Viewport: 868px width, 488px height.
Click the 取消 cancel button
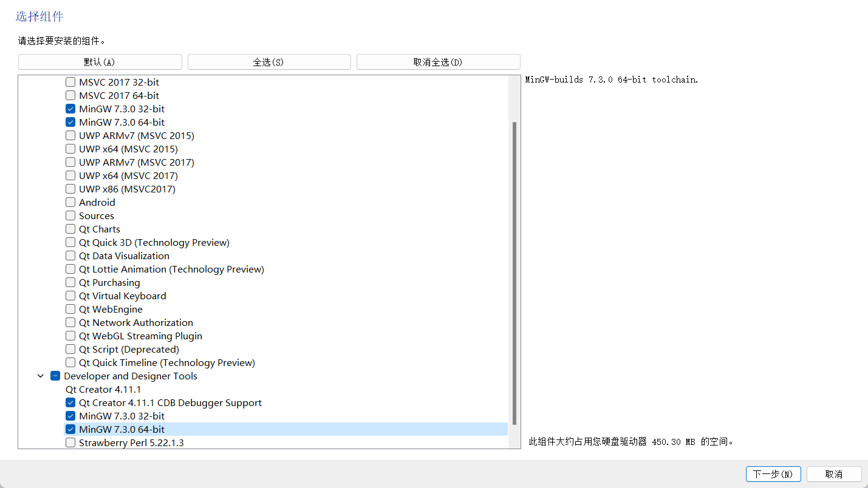[834, 474]
